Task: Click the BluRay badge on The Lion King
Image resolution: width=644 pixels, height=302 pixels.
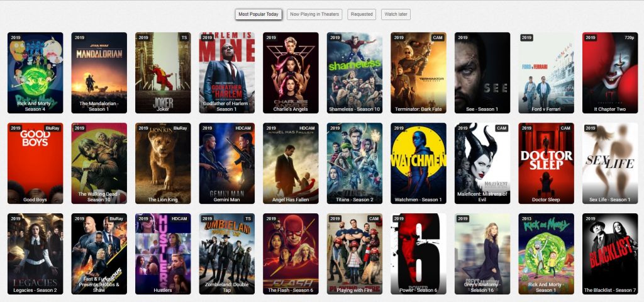Action: (x=180, y=128)
